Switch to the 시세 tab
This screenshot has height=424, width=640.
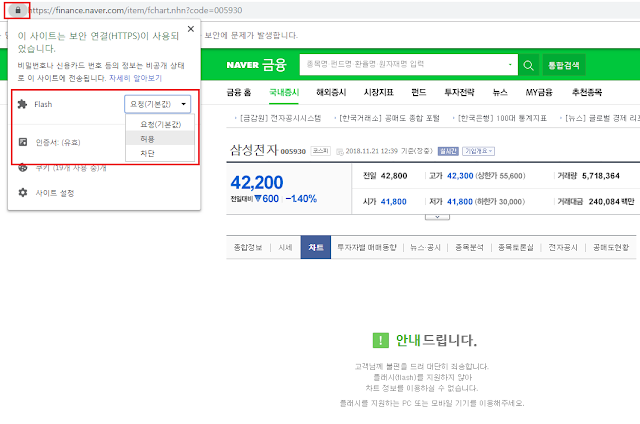click(x=285, y=247)
